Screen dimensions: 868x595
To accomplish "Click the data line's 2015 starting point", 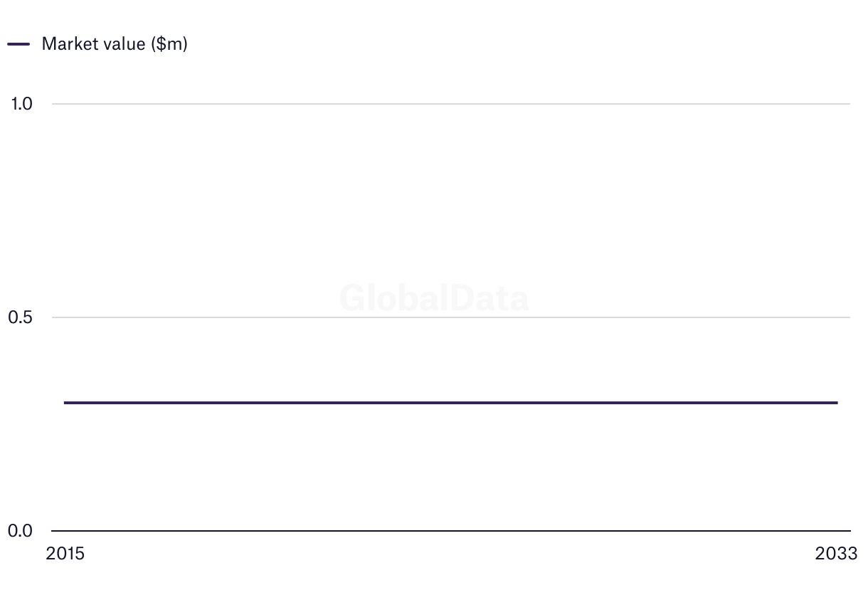I will [x=65, y=403].
